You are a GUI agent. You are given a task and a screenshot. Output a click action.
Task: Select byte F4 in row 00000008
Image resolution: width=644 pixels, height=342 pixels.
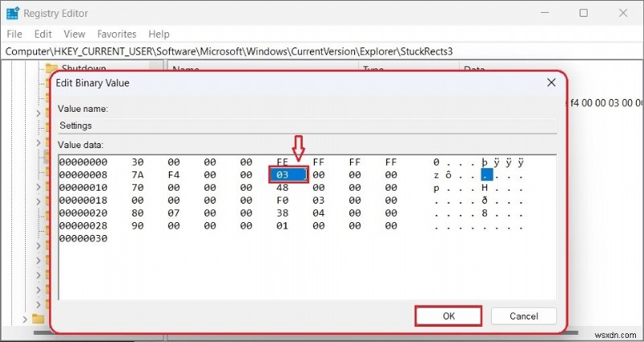pos(174,175)
